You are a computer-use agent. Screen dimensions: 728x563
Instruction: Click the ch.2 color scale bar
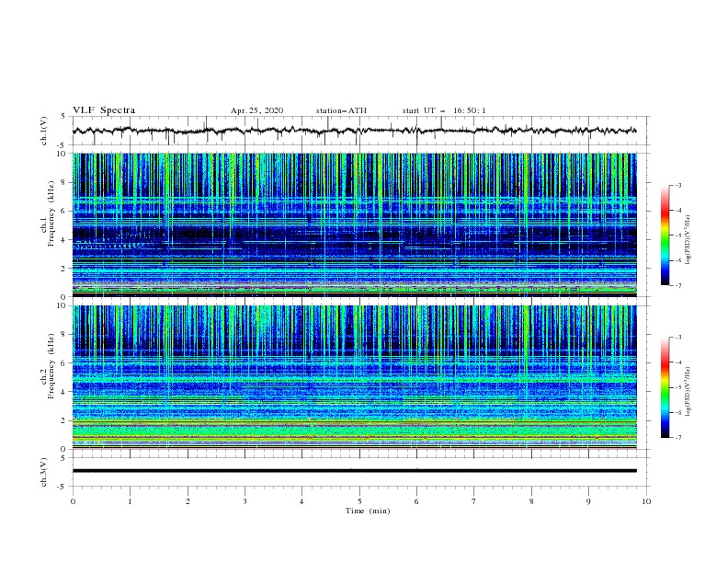coord(665,387)
